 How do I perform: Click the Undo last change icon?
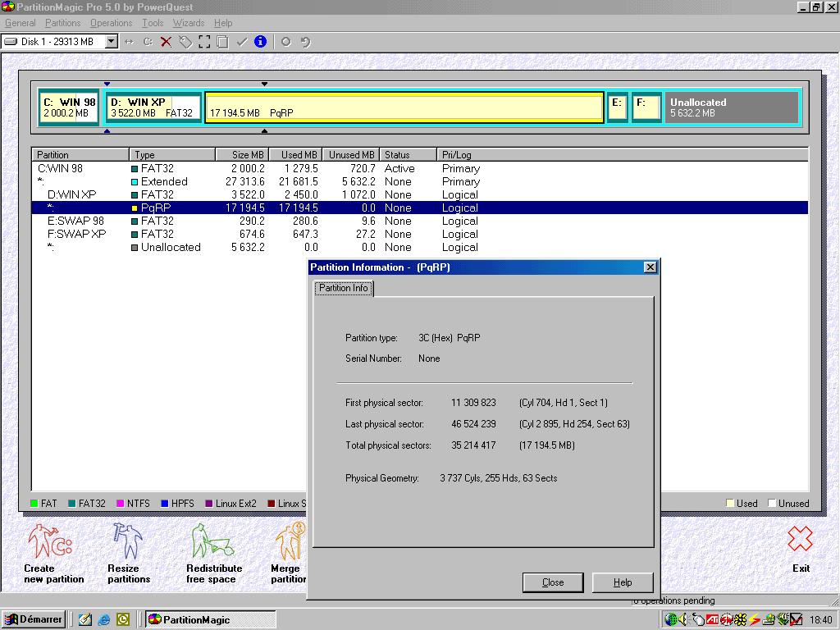(x=305, y=42)
